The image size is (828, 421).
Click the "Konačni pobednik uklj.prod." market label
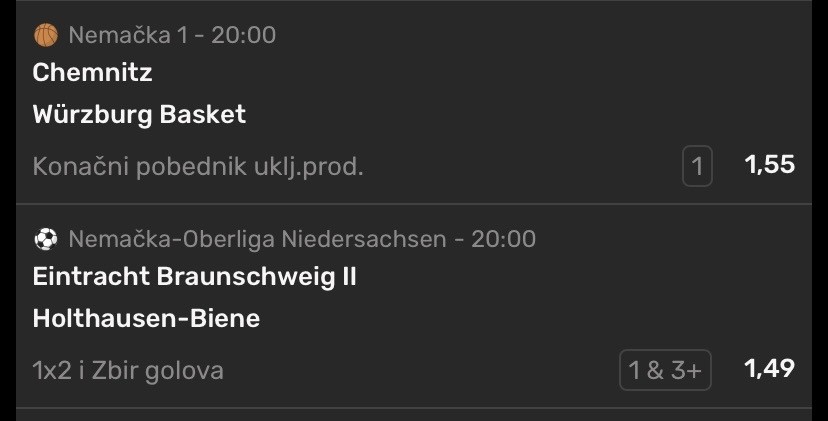click(x=198, y=166)
